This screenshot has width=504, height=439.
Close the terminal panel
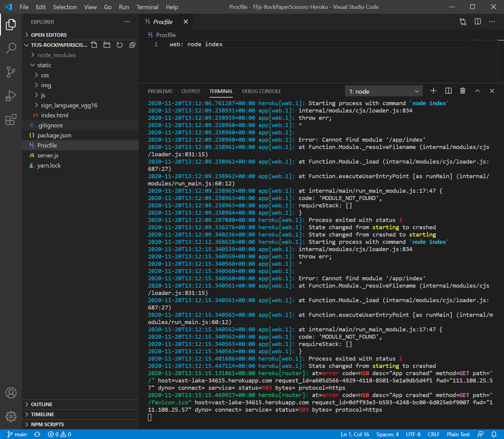[x=492, y=91]
